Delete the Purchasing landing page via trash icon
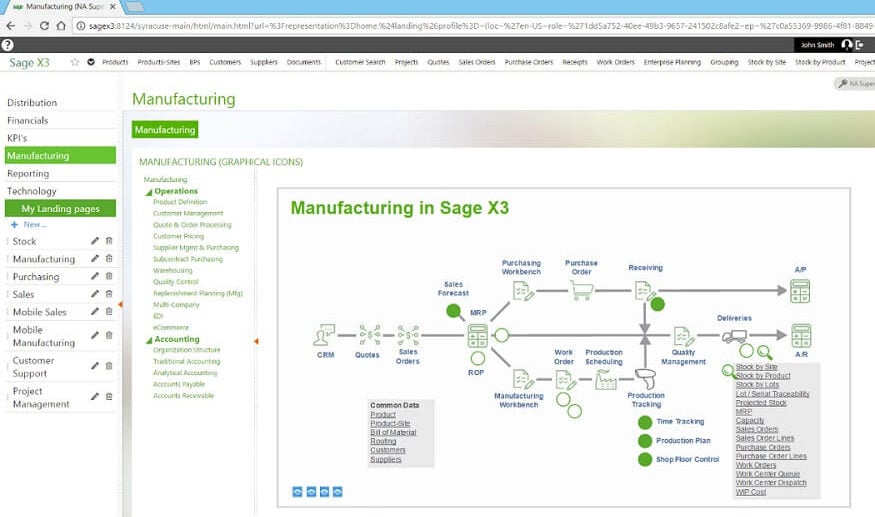 [109, 276]
